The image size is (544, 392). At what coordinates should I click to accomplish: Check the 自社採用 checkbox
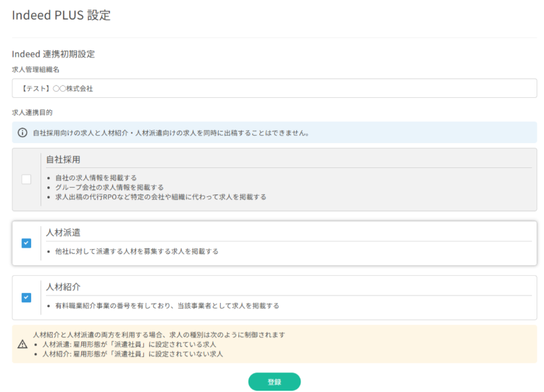(26, 179)
